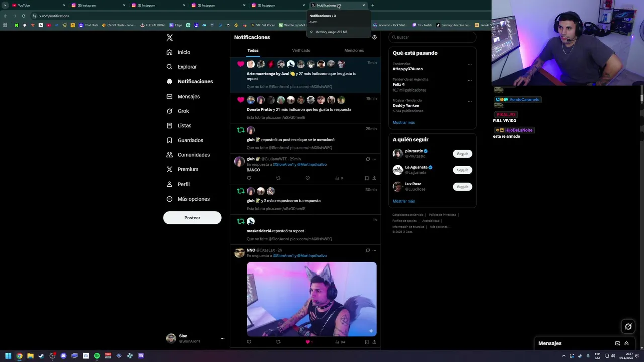
Task: Bookmark gluh's BANCO post
Action: (x=367, y=178)
